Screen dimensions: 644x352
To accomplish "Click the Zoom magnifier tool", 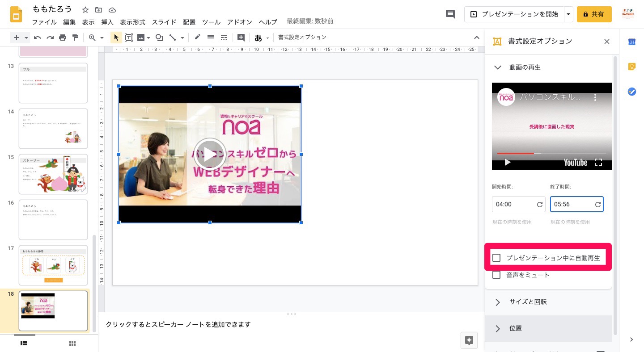I will 92,38.
